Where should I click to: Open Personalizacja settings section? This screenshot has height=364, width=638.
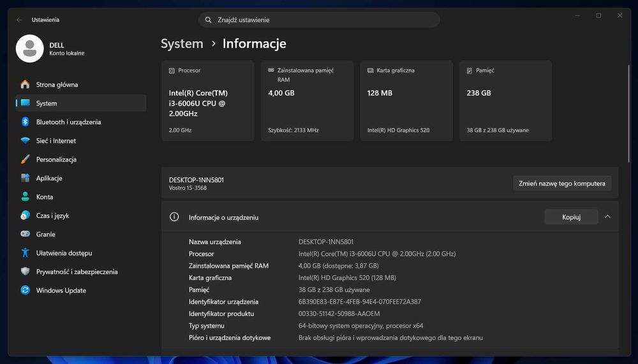81,159
